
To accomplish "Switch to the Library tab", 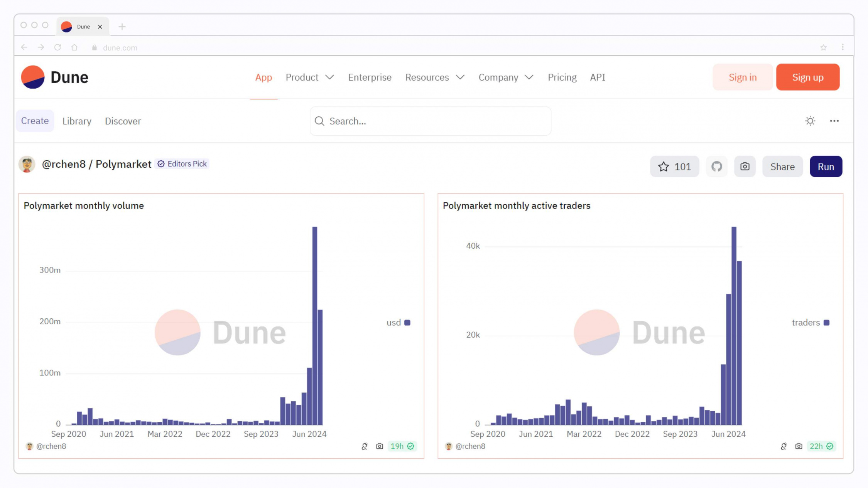I will (x=77, y=121).
